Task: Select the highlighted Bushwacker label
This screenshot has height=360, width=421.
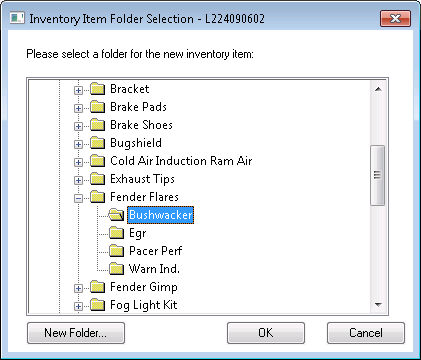Action: pyautogui.click(x=161, y=215)
